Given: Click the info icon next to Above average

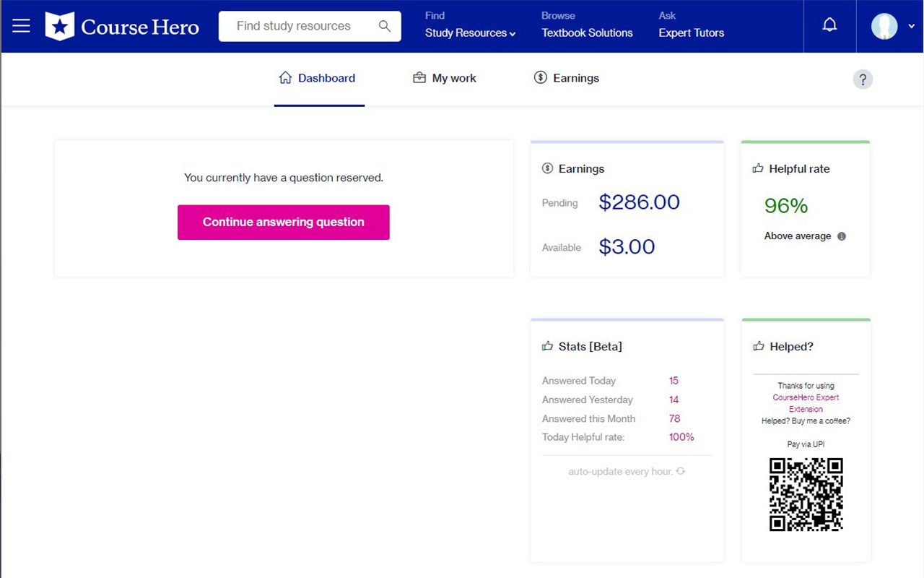Looking at the screenshot, I should click(842, 236).
